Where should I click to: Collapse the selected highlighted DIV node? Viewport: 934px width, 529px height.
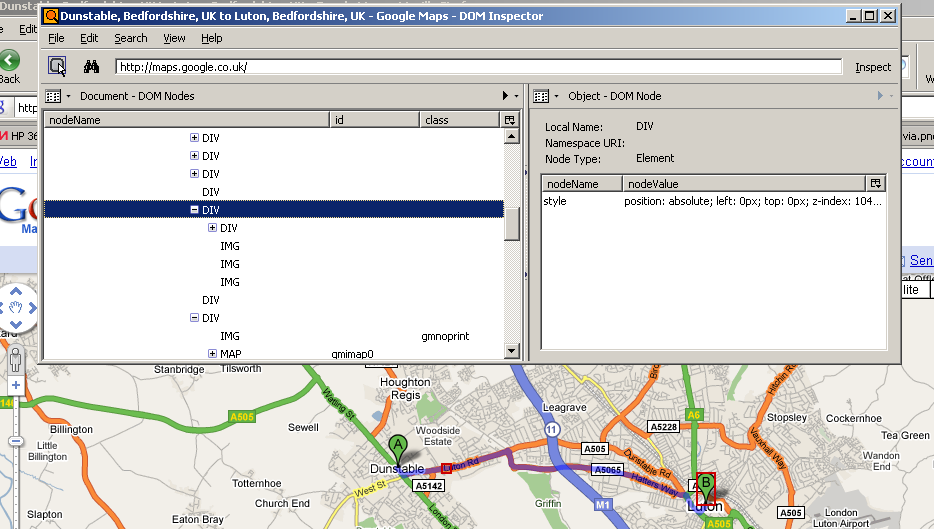[x=194, y=210]
